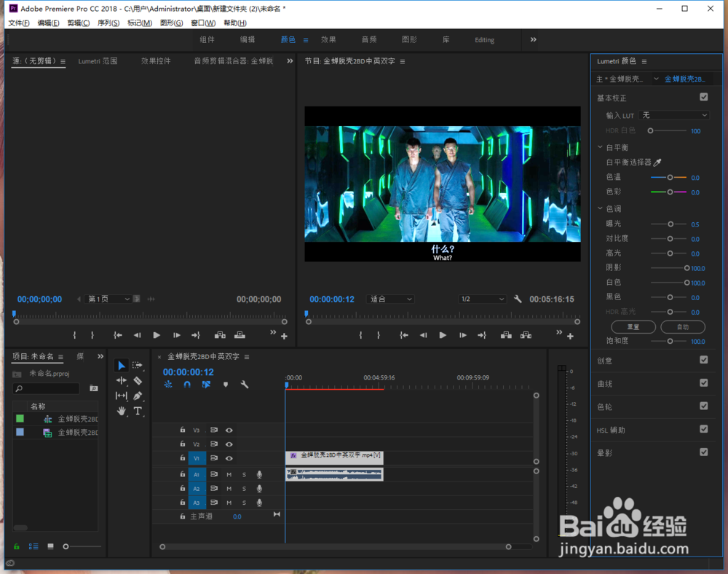728x574 pixels.
Task: Click Overwrite button in source monitor
Action: [240, 335]
